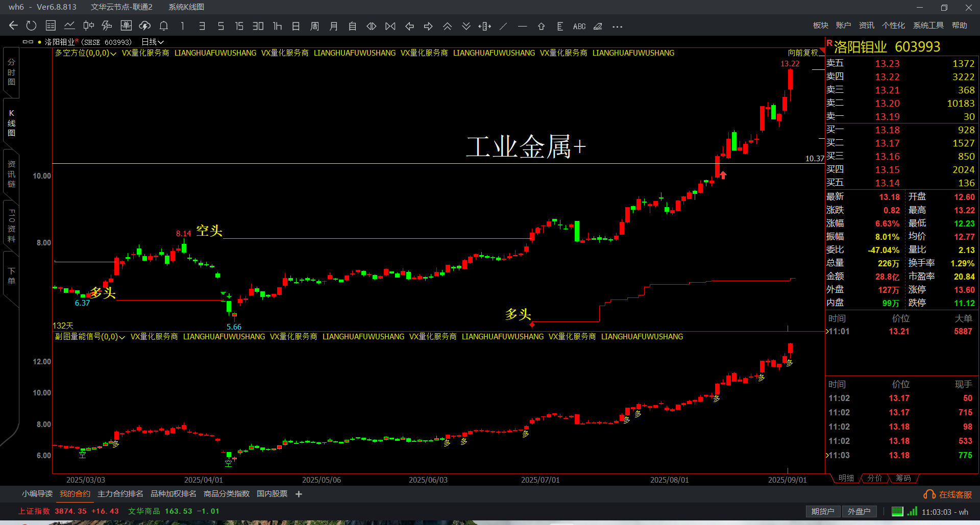Open the 品种加权排名 bottom tab
The image size is (980, 525).
pos(174,494)
